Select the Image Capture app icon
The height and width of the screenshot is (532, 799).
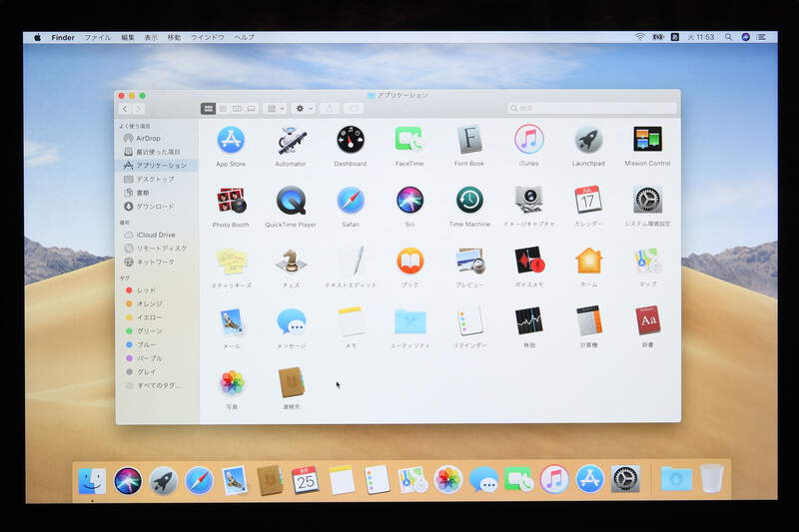pos(529,200)
